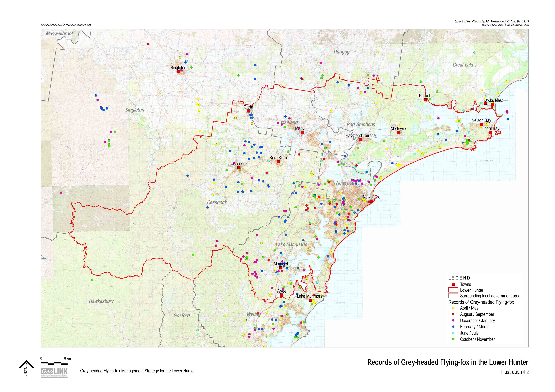555x392 pixels.
Task: Click the Singleton town red square marker
Action: pyautogui.click(x=178, y=72)
